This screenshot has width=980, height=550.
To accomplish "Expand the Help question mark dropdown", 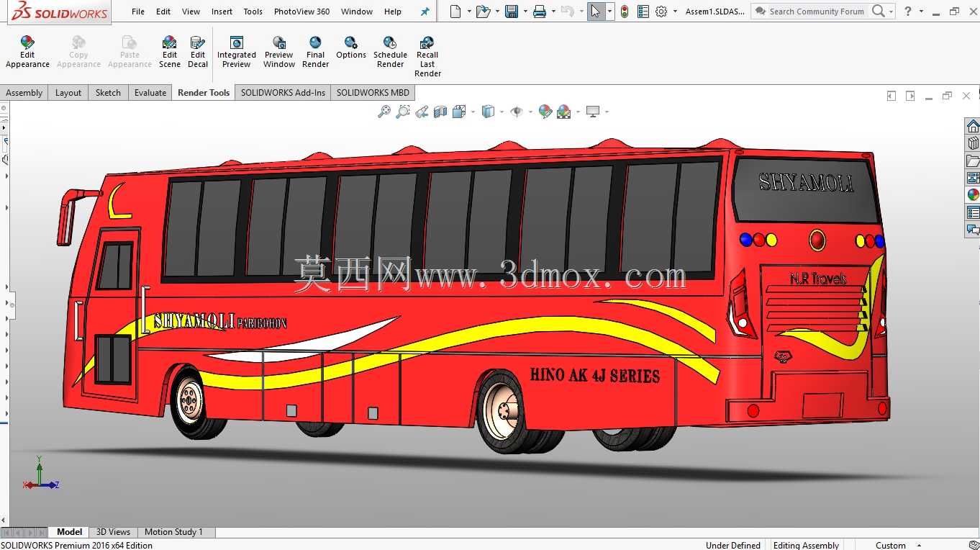I will (921, 12).
